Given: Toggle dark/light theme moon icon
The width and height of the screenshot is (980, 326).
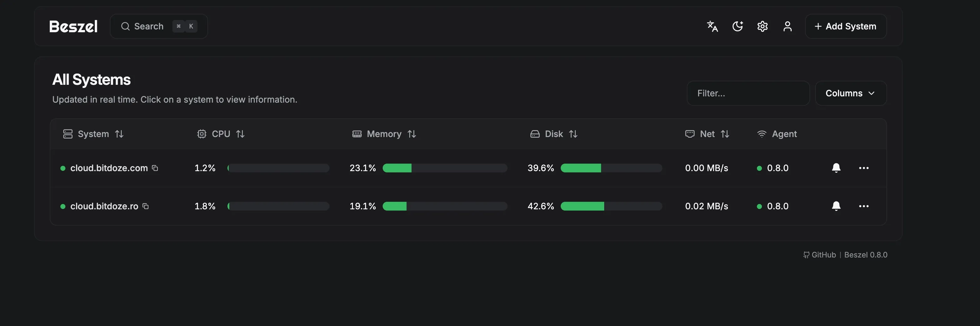Looking at the screenshot, I should (x=737, y=26).
